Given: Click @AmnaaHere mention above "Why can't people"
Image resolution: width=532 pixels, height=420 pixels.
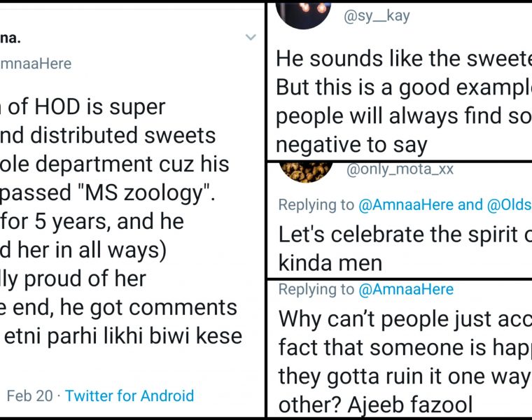Looking at the screenshot, I should [405, 289].
